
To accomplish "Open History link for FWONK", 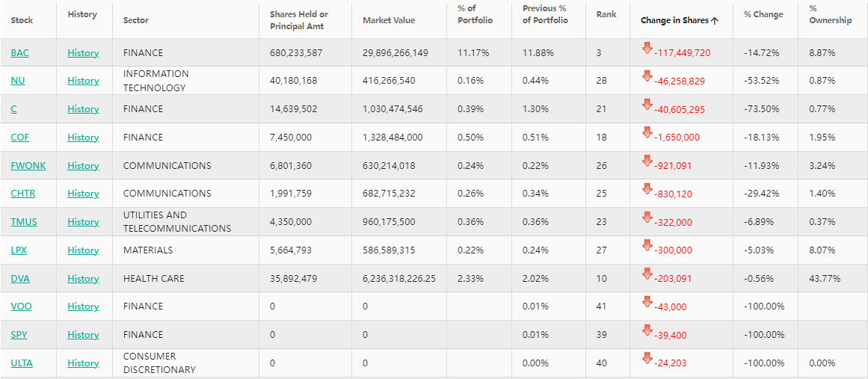I will [x=83, y=166].
